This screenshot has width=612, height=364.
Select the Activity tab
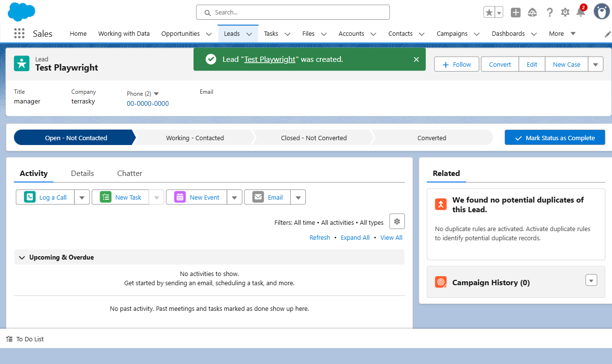33,173
